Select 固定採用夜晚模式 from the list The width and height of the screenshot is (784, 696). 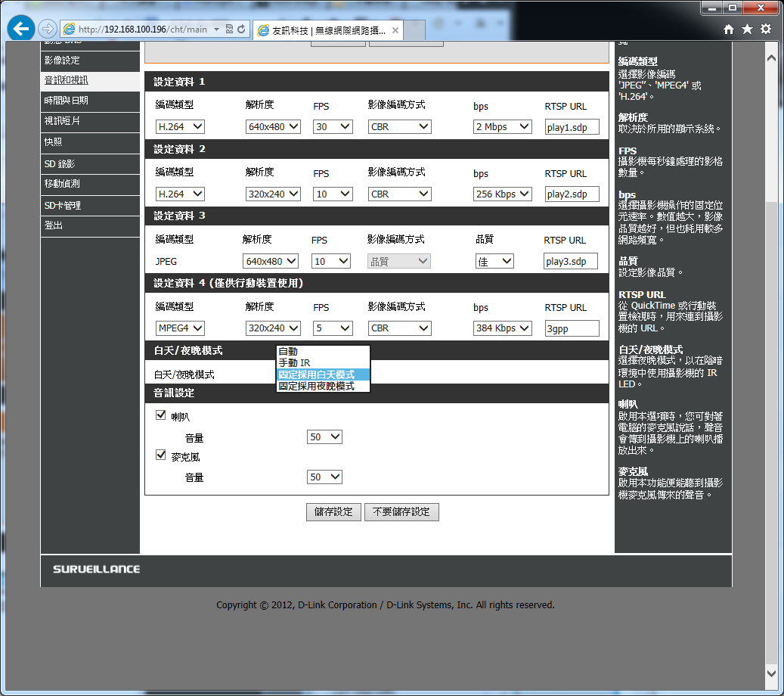(316, 386)
